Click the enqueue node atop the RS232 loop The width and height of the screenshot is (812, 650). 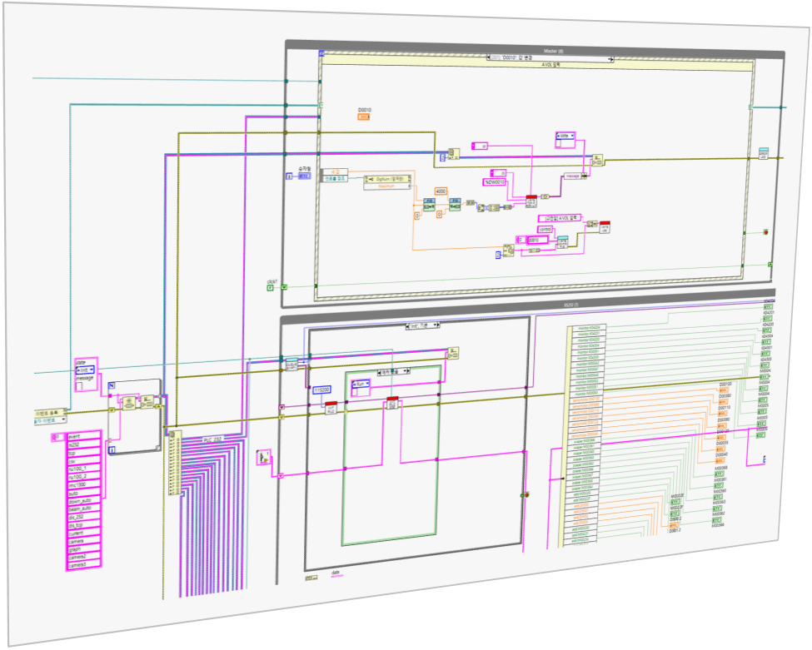coord(453,354)
